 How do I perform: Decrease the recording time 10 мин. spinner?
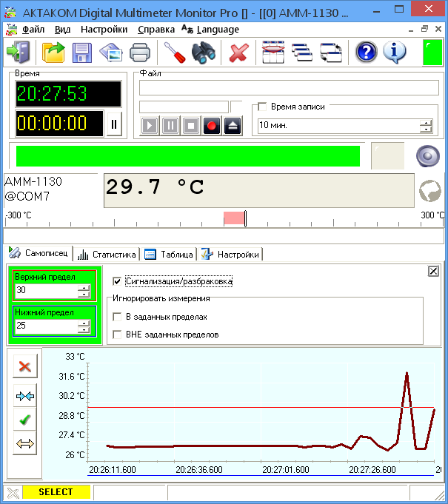coord(426,130)
